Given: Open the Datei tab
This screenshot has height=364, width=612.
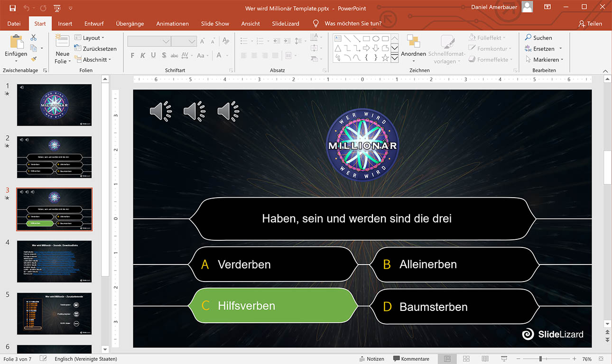Looking at the screenshot, I should coord(14,24).
